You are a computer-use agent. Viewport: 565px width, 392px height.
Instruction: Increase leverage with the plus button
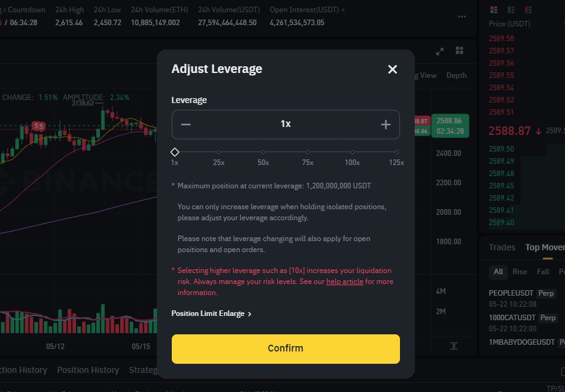point(385,125)
